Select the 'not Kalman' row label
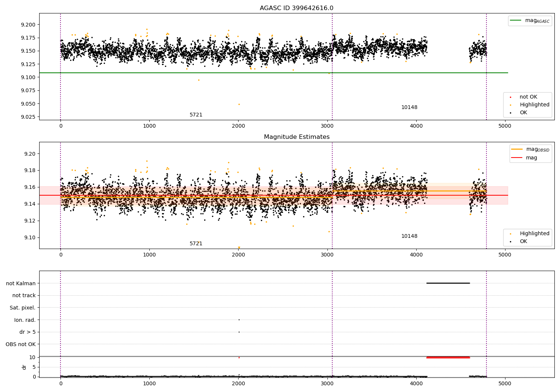560x392 pixels. [21, 283]
